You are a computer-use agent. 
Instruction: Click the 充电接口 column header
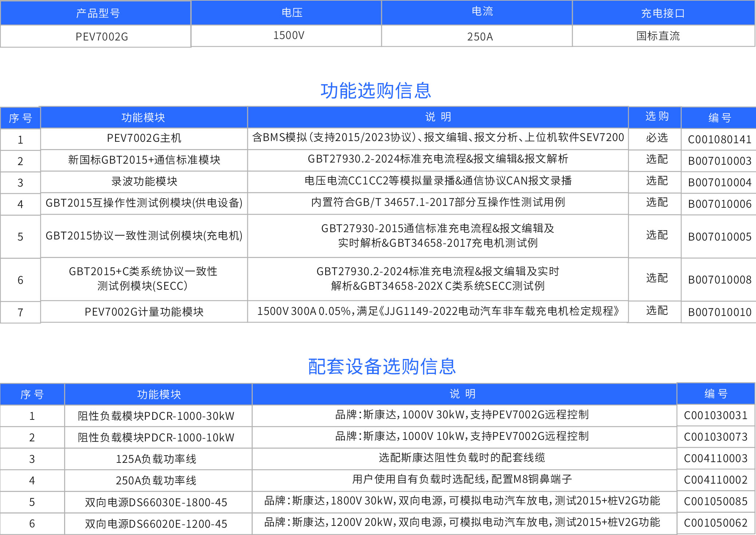663,13
